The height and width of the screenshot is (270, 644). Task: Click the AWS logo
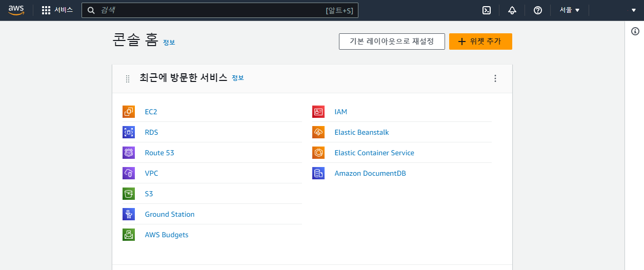16,10
